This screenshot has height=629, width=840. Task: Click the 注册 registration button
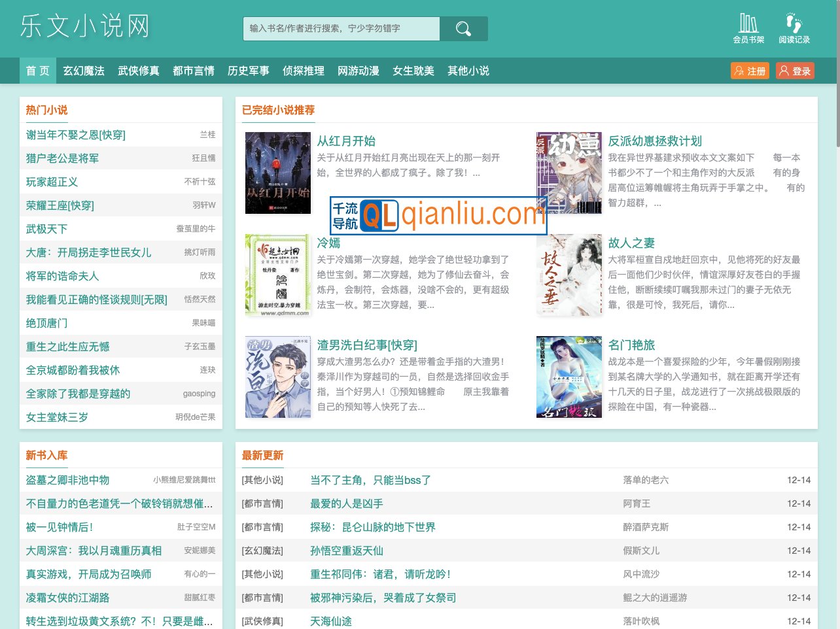coord(750,71)
